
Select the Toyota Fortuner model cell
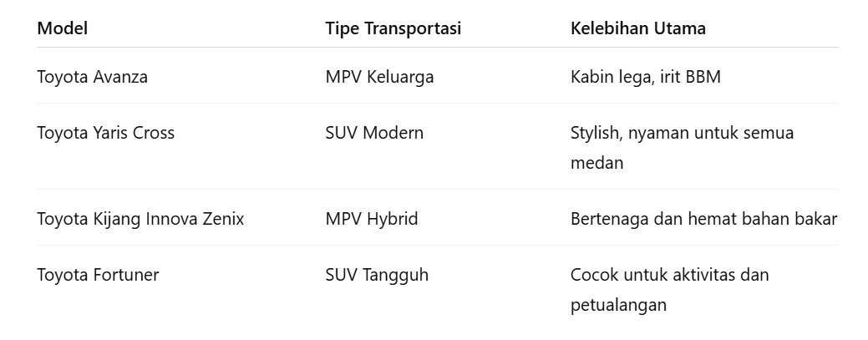tap(98, 275)
